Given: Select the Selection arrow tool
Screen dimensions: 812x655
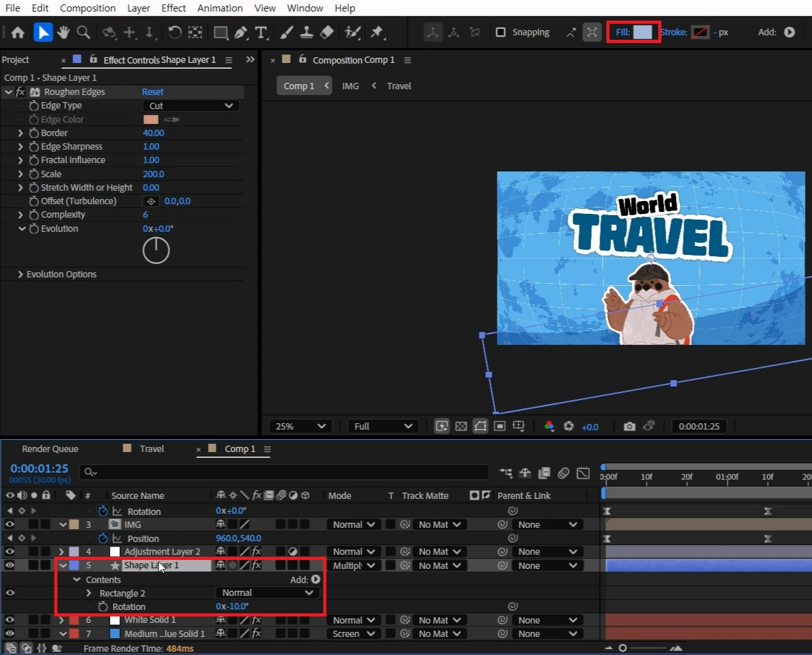Looking at the screenshot, I should click(x=43, y=32).
